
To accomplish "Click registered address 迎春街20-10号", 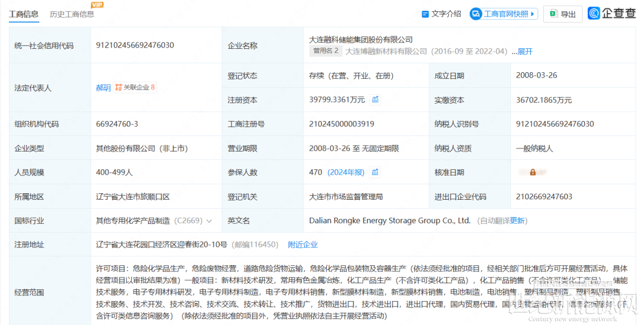I will click(162, 245).
